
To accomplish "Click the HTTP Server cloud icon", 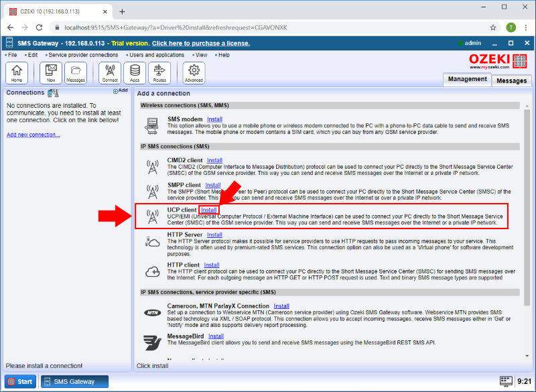I will [153, 242].
